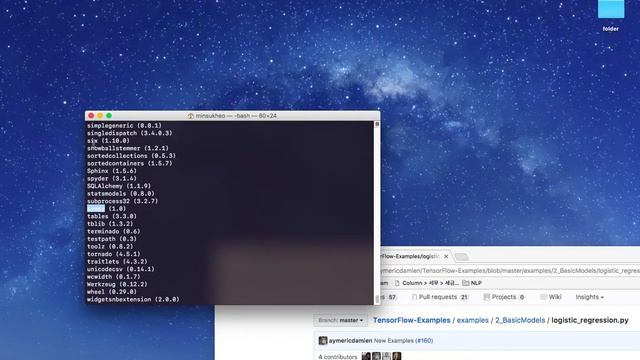
Task: Click the 'testpath (0.3)' terminal line
Action: tap(112, 239)
